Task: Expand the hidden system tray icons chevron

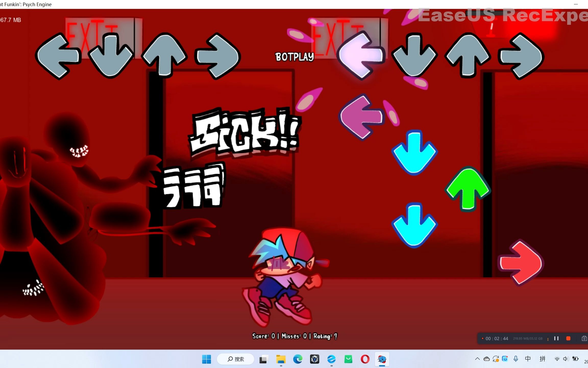Action: coord(477,359)
